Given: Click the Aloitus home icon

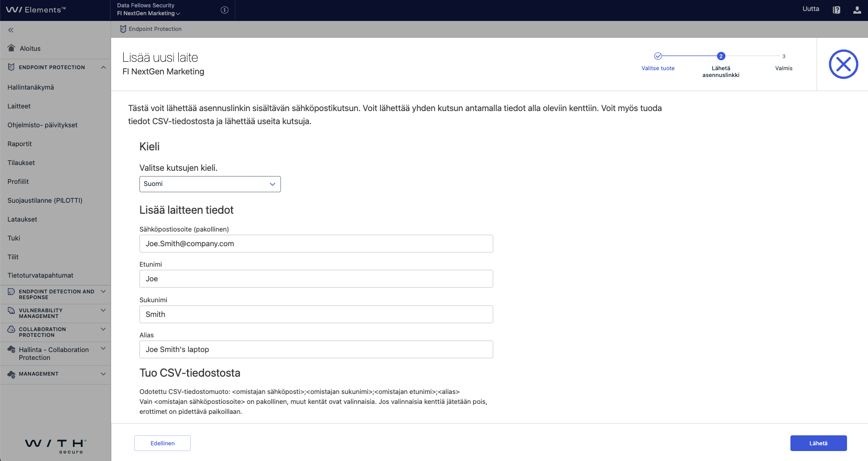Looking at the screenshot, I should click(x=12, y=48).
